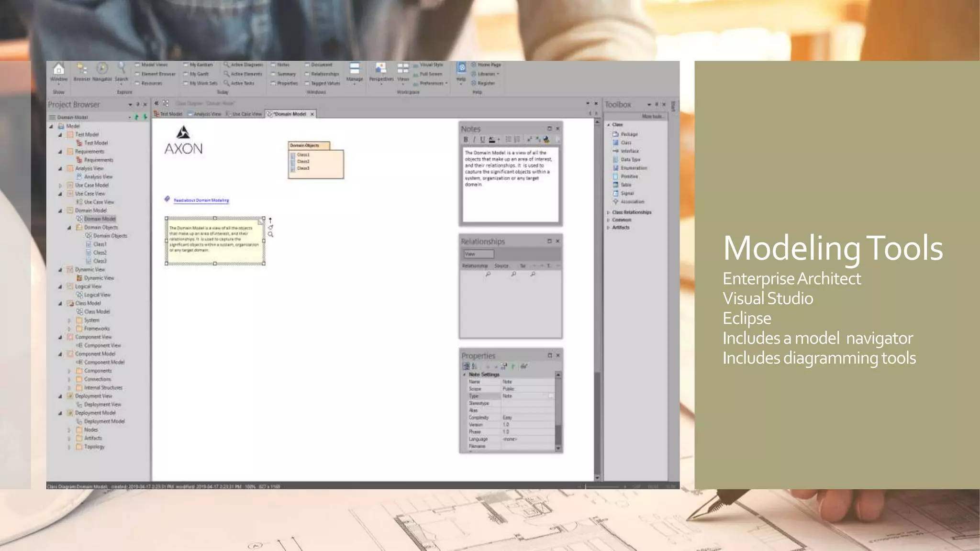Viewport: 980px width, 551px height.
Task: Click the View field in Relationships
Action: pos(479,254)
